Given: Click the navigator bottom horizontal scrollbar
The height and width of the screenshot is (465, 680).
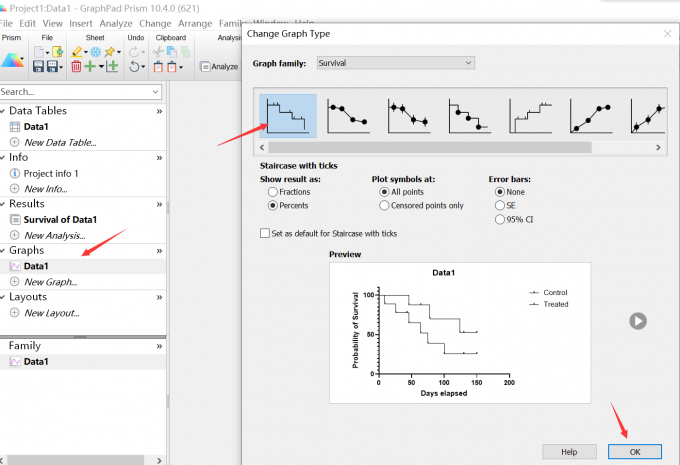Looking at the screenshot, I should coord(75,460).
